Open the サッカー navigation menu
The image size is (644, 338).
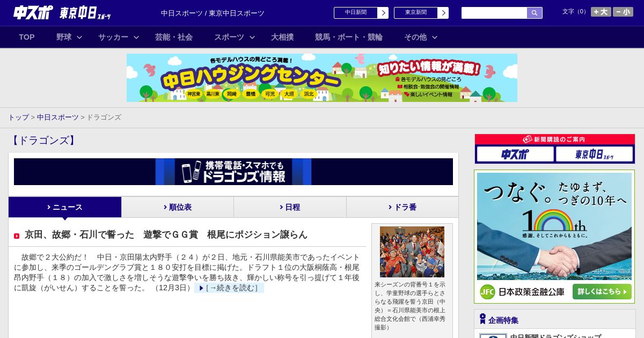(x=113, y=37)
